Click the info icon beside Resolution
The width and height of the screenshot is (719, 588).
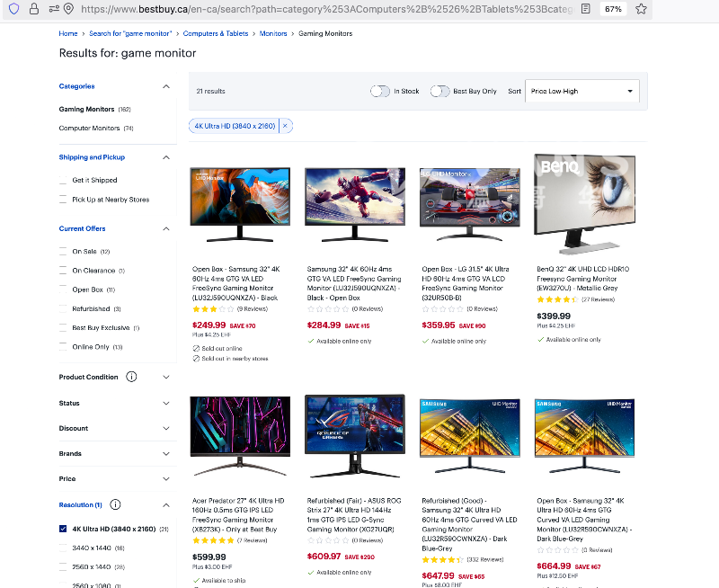coord(115,504)
